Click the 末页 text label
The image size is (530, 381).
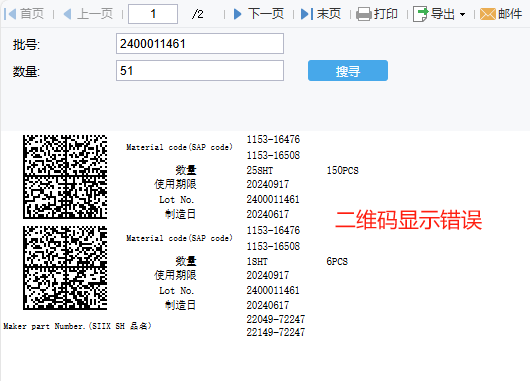pos(329,14)
